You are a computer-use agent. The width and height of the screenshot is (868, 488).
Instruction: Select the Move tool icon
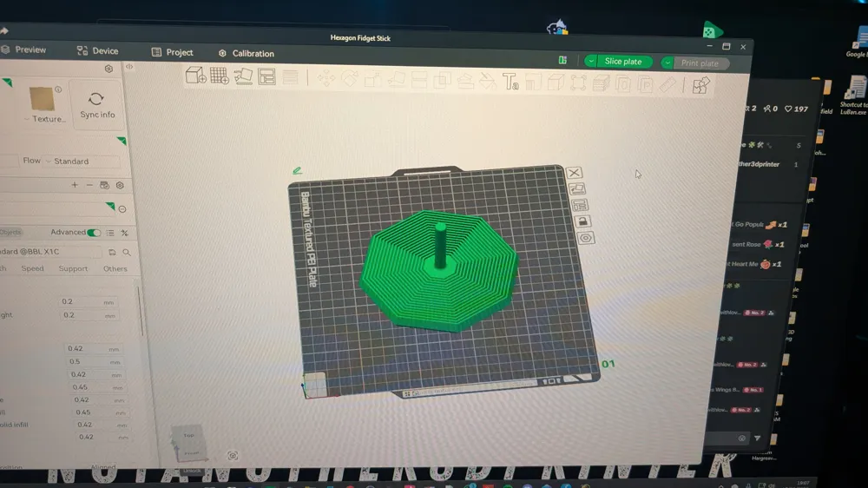(x=325, y=78)
